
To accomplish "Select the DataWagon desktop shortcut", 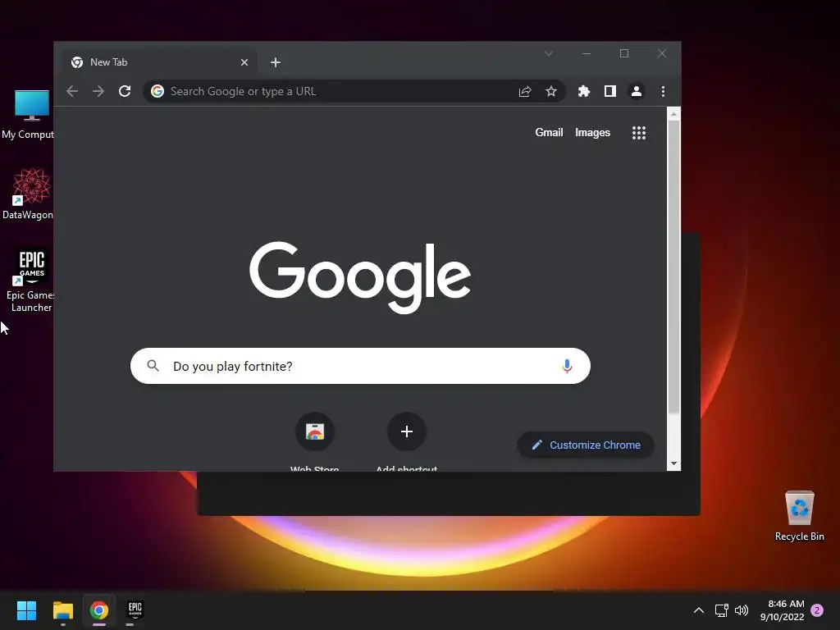I will [28, 194].
